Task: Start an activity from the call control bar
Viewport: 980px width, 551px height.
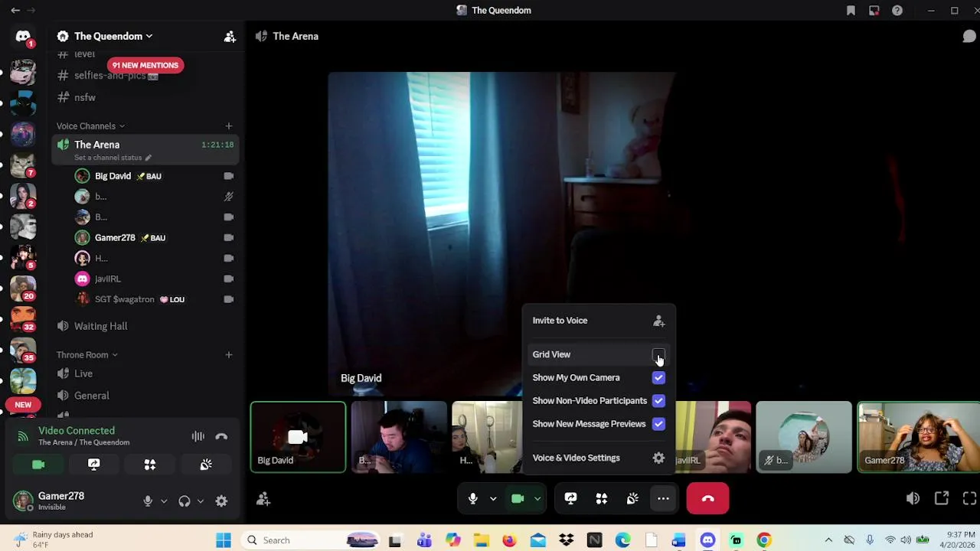Action: coord(602,498)
